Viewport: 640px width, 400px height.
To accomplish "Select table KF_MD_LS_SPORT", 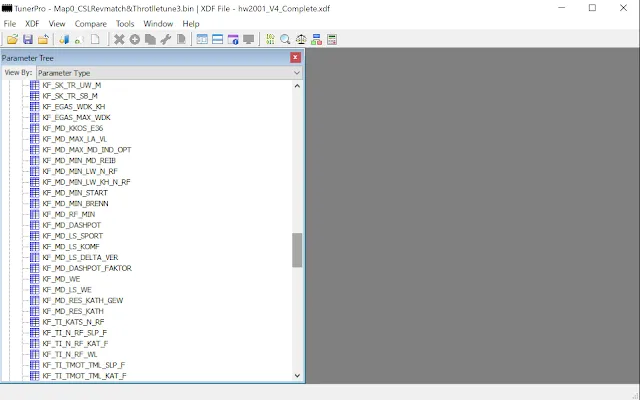I will 73,236.
